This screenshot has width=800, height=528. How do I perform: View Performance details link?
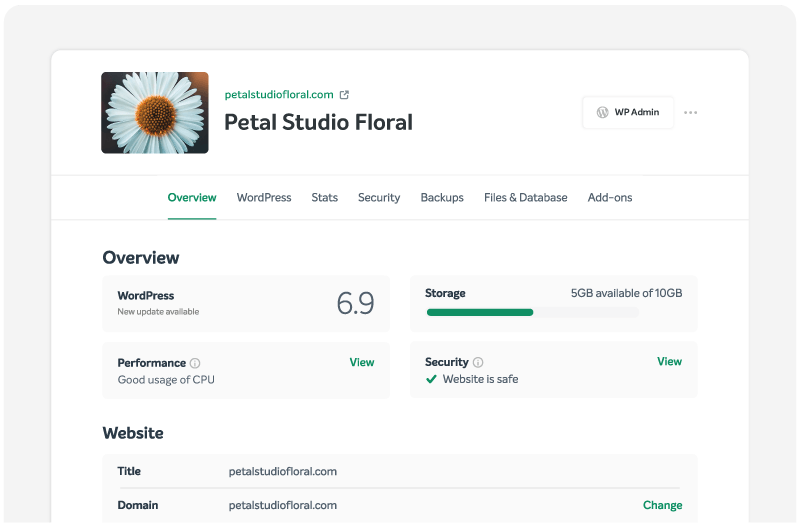(362, 363)
